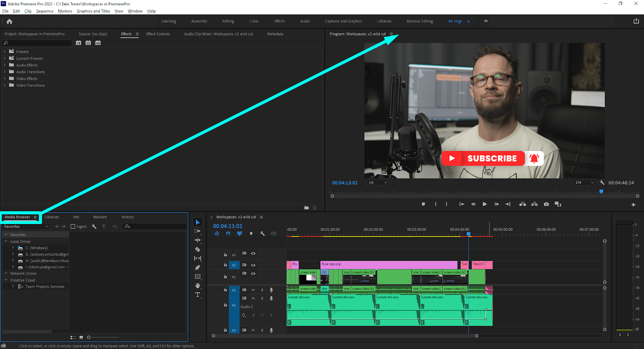Screen dimensions: 644x349
Task: Select the Hand tool
Action: click(x=198, y=286)
